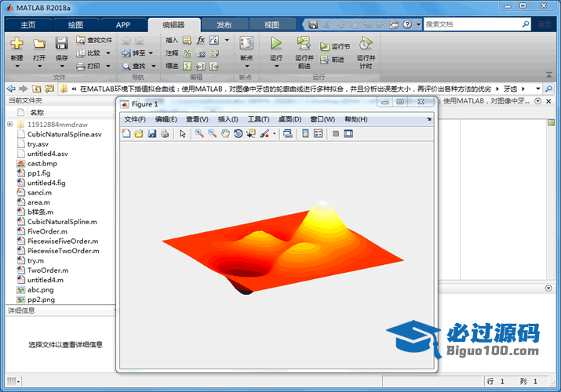561x392 pixels.
Task: Click the Breakpoints (断点) icon
Action: click(x=246, y=43)
